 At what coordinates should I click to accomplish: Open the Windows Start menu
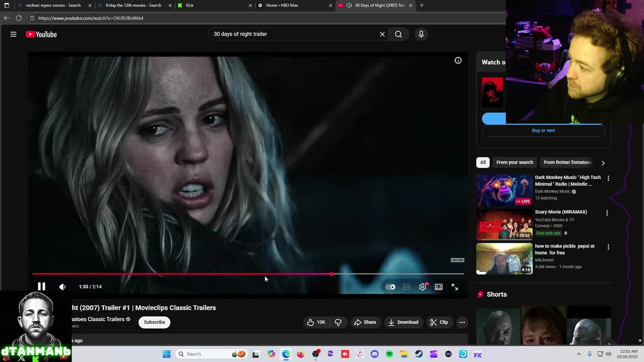[x=167, y=354]
